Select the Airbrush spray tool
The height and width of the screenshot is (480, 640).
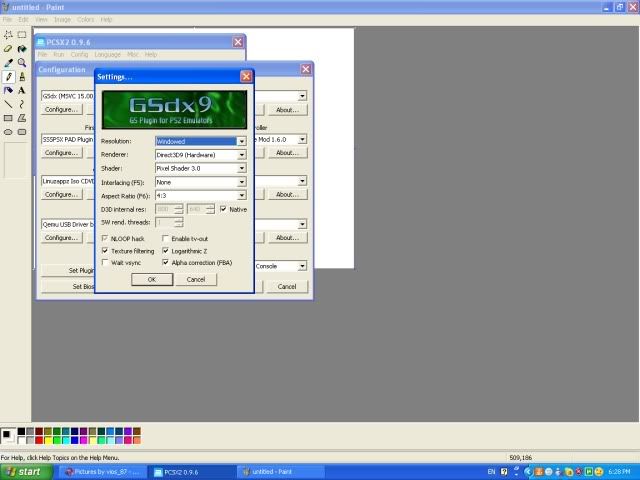pyautogui.click(x=8, y=91)
